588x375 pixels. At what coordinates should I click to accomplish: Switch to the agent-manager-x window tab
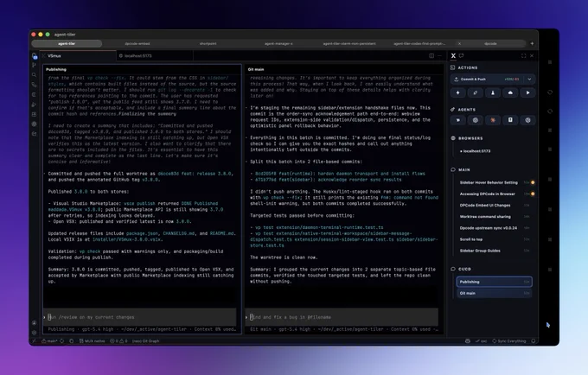tap(278, 44)
